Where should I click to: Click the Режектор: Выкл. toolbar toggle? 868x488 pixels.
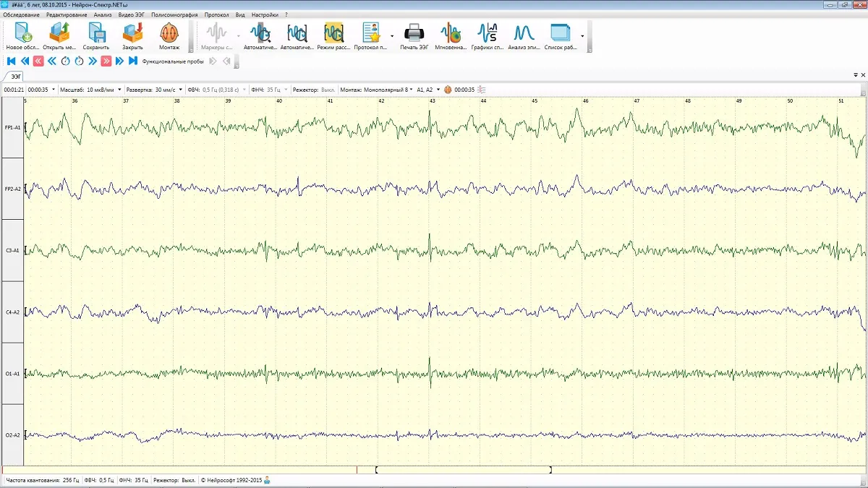pyautogui.click(x=314, y=90)
